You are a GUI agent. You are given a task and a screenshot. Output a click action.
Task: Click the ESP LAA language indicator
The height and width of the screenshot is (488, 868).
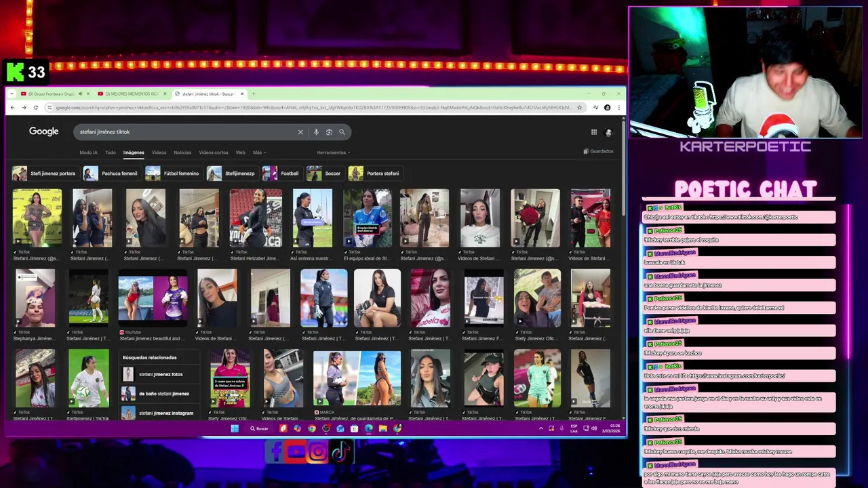pos(574,428)
